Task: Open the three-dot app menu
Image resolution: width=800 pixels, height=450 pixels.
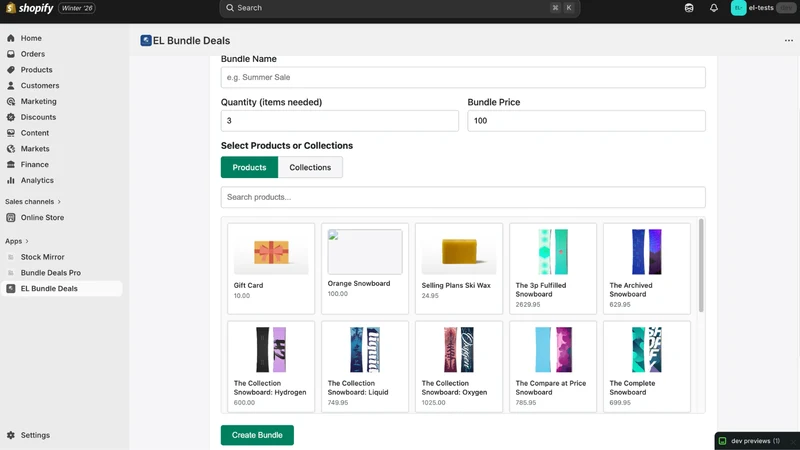Action: (789, 40)
